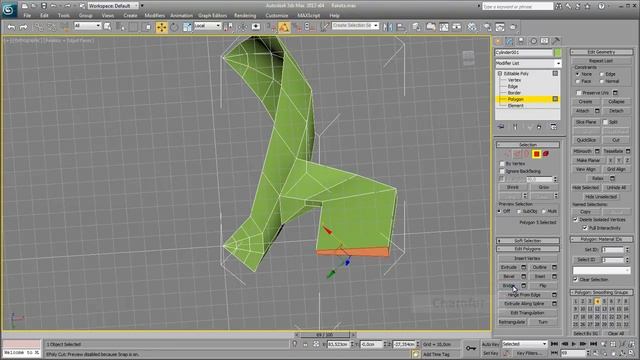Open the Create Selection Set dropdown
Viewport: 640px width, 360px height.
(355, 26)
